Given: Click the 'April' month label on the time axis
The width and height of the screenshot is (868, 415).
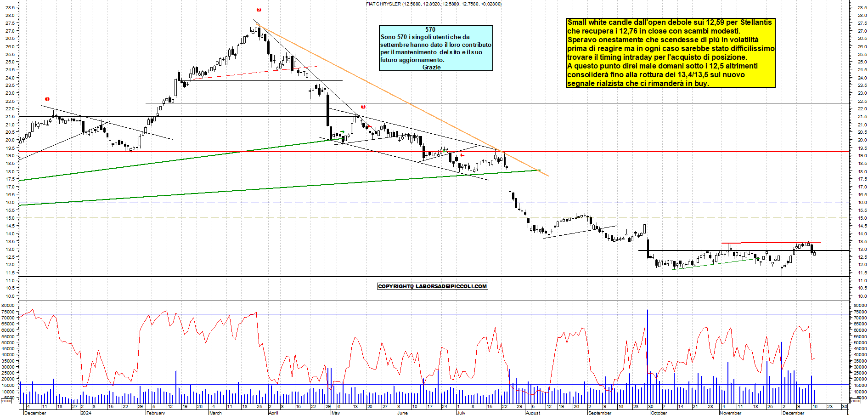Looking at the screenshot, I should point(273,413).
